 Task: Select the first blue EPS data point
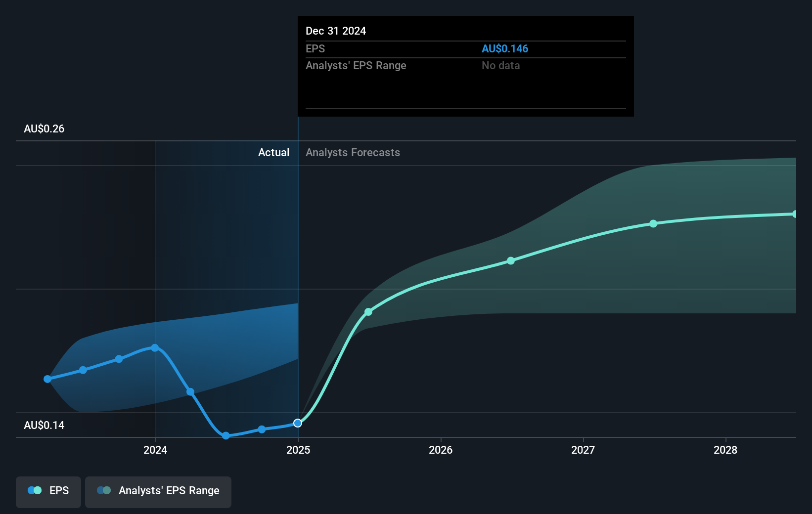(47, 379)
